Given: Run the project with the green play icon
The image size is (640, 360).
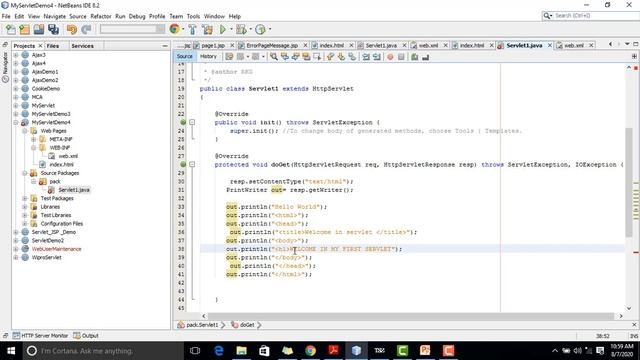Looking at the screenshot, I should [223, 29].
